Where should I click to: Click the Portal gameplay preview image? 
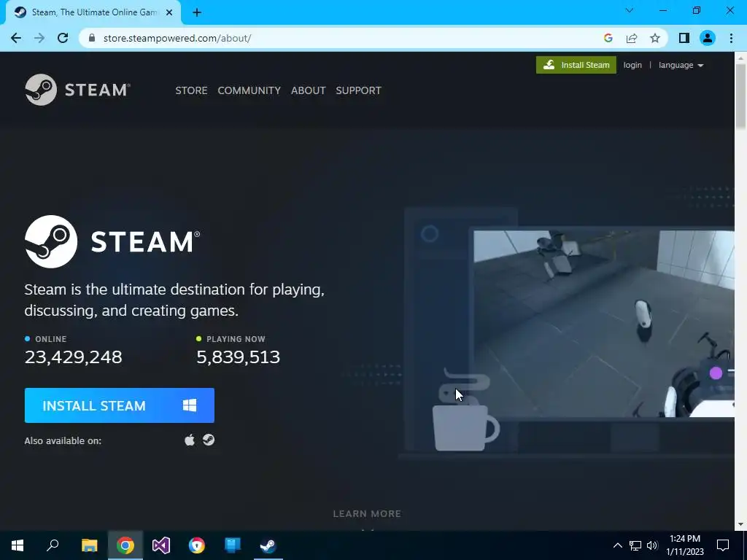[x=603, y=324]
